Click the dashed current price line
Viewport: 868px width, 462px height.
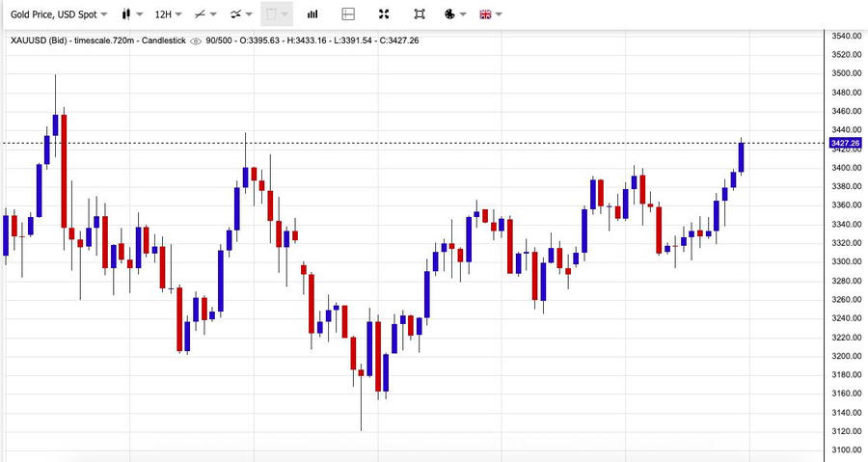coord(482,143)
